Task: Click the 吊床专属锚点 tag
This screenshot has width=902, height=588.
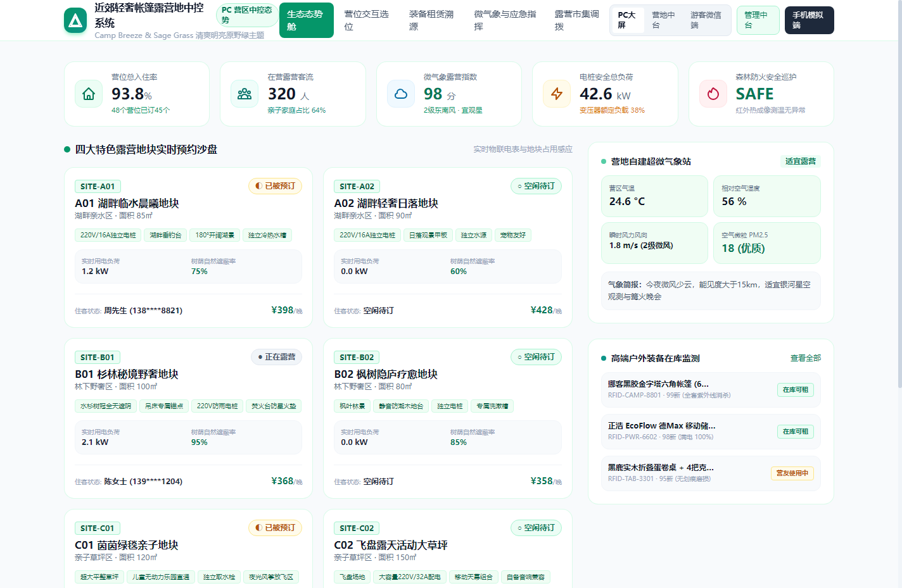Action: [164, 406]
